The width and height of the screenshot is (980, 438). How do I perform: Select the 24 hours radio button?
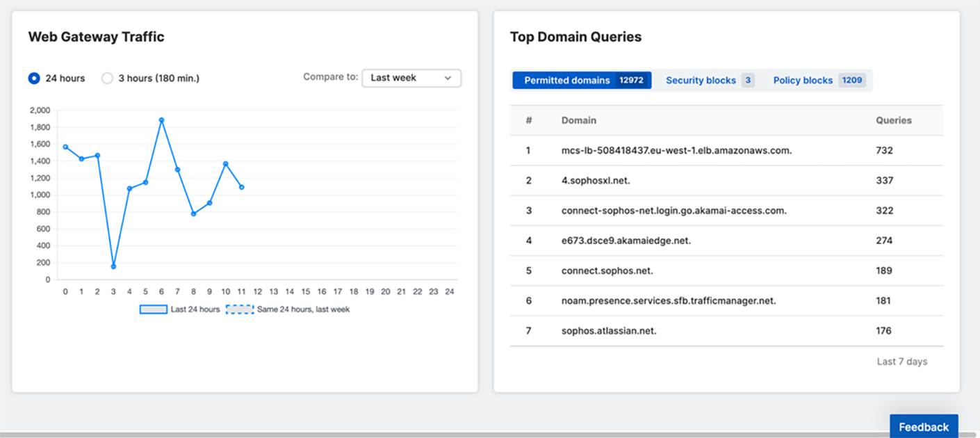[33, 78]
